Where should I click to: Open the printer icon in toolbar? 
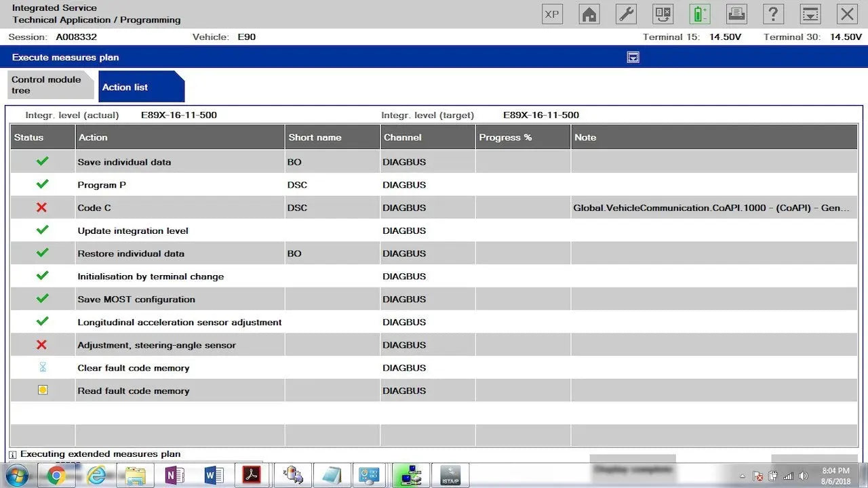(x=736, y=14)
